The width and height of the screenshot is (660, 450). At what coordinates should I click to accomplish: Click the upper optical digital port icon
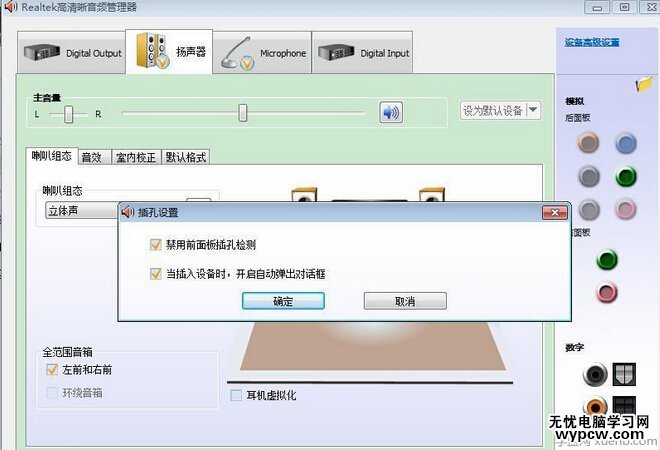pyautogui.click(x=624, y=374)
